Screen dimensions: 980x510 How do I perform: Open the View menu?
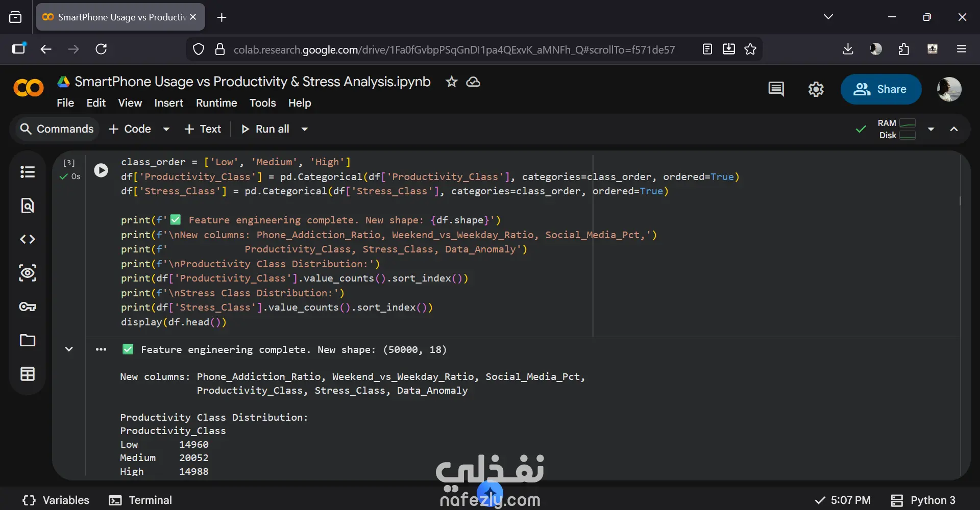click(130, 103)
